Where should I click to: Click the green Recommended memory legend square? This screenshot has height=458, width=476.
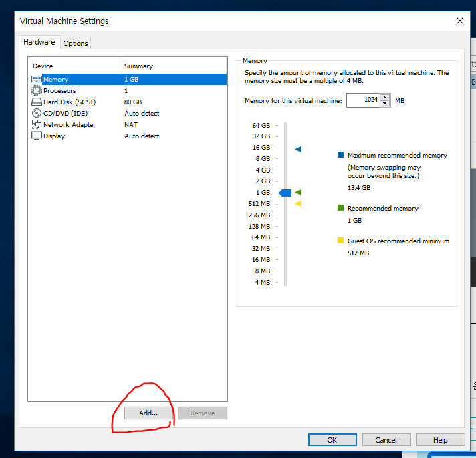[x=340, y=208]
